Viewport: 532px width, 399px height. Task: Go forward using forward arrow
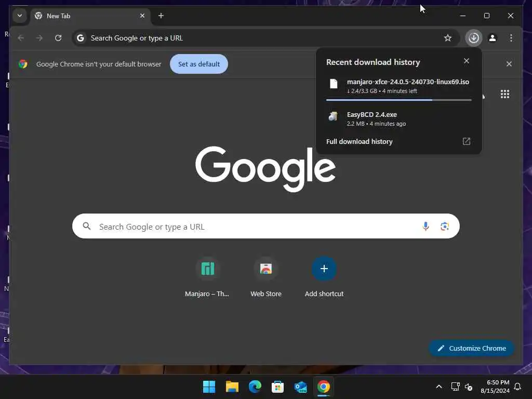coord(39,37)
